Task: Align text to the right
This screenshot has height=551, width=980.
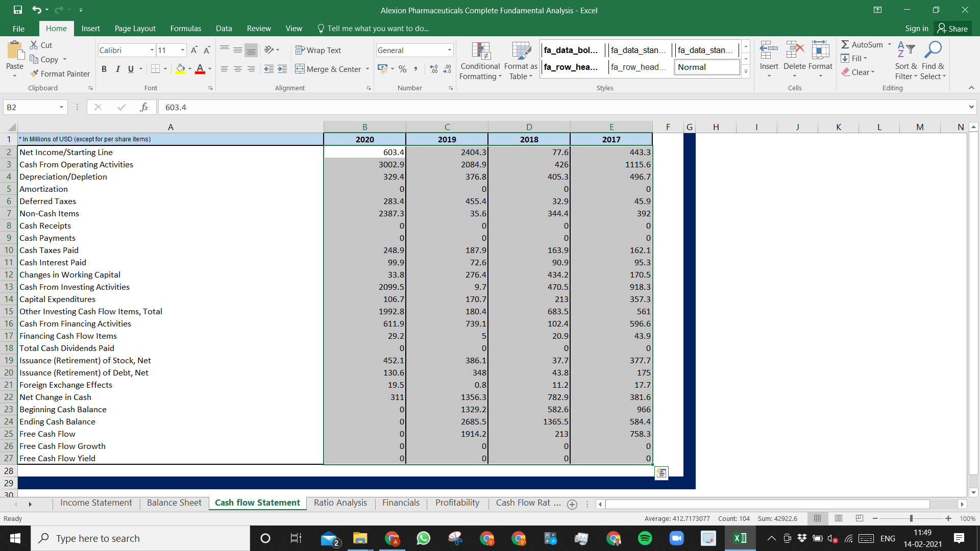Action: (251, 68)
